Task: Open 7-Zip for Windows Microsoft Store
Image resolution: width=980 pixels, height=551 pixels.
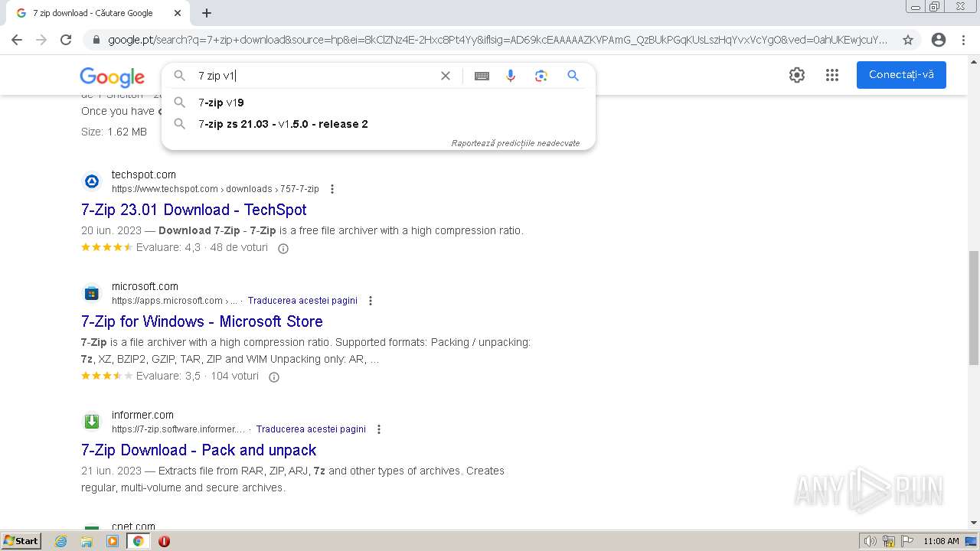Action: tap(202, 321)
